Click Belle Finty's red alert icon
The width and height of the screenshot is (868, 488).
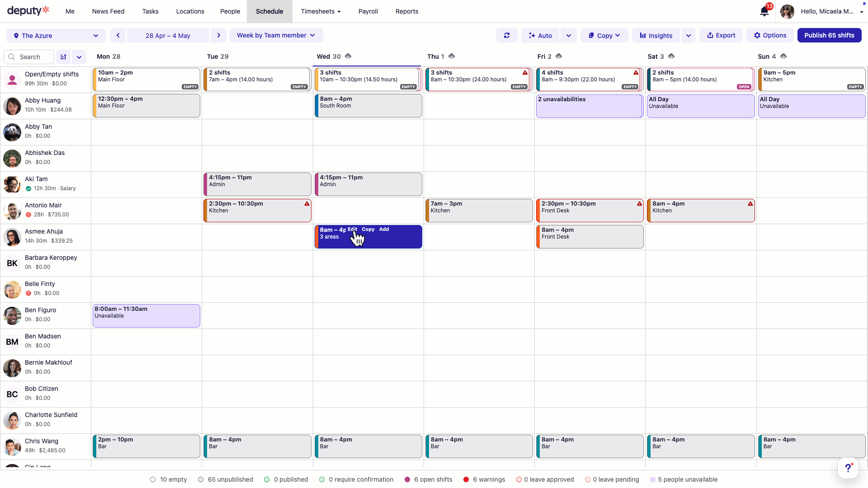click(28, 293)
